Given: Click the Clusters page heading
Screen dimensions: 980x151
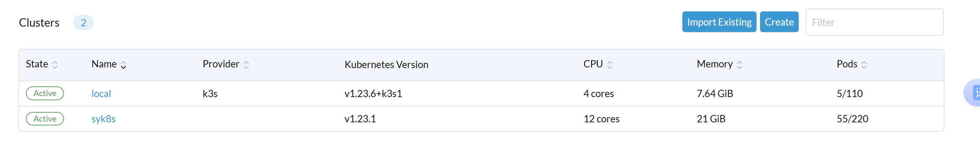Looking at the screenshot, I should point(39,23).
